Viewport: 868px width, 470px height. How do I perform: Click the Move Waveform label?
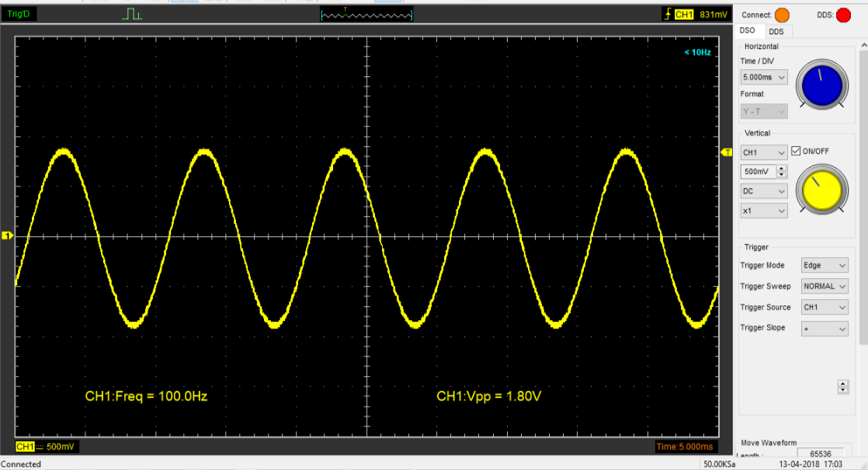coord(769,442)
